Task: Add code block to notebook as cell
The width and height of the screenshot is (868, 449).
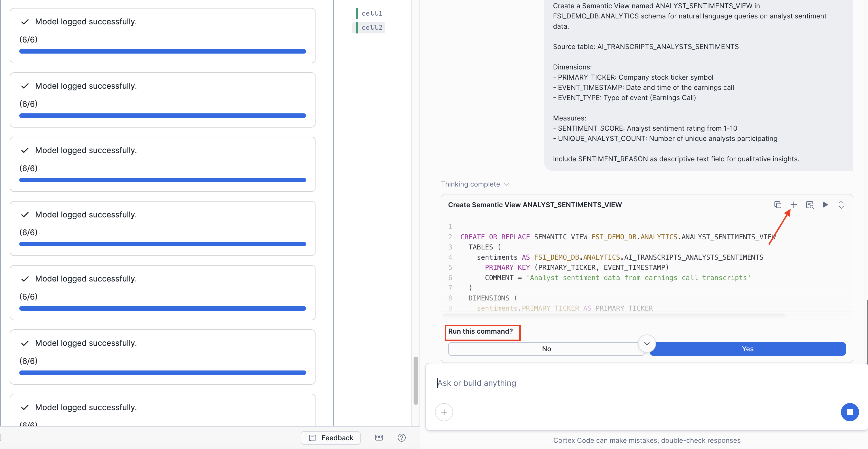Action: 793,205
